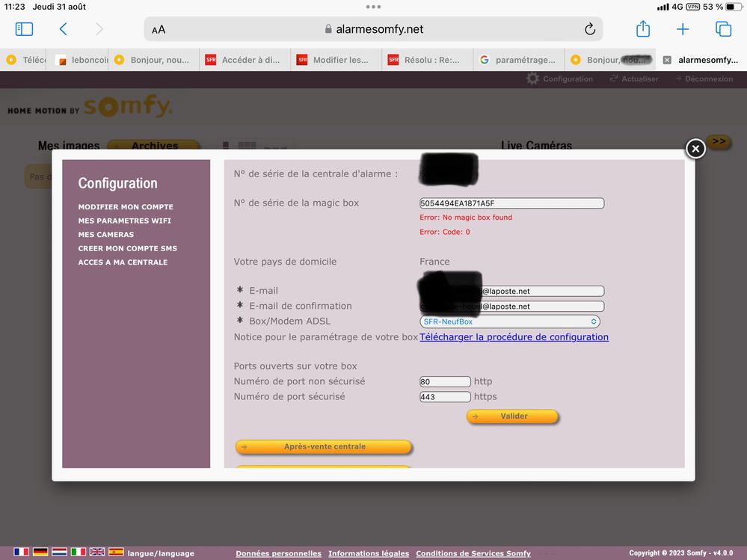The image size is (747, 560).
Task: Select MES CAMERAS in configuration menu
Action: coord(105,235)
